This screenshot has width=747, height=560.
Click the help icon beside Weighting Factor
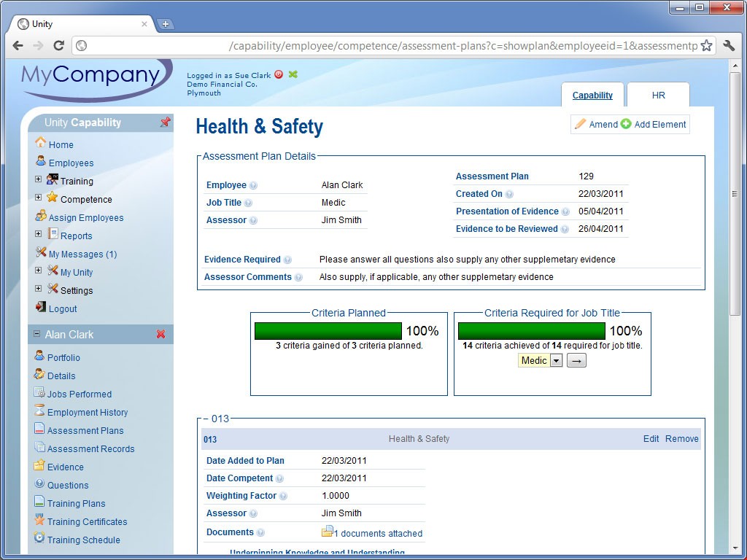point(283,496)
